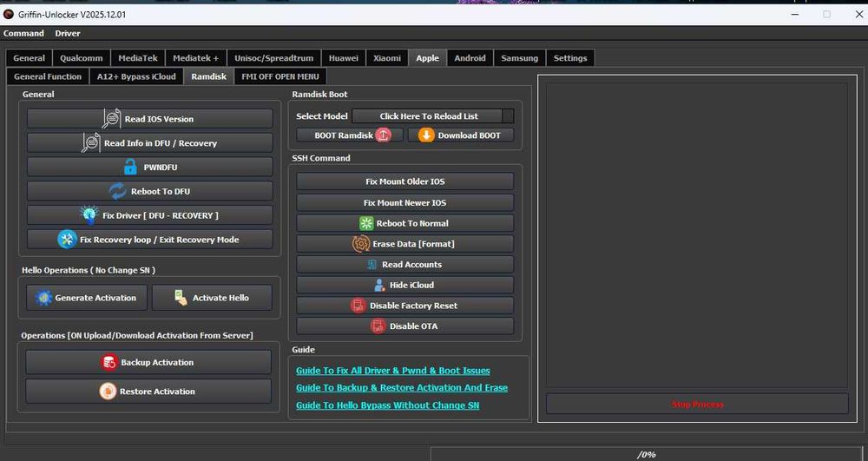The height and width of the screenshot is (461, 868).
Task: Open the Samsung tab
Action: [x=520, y=58]
